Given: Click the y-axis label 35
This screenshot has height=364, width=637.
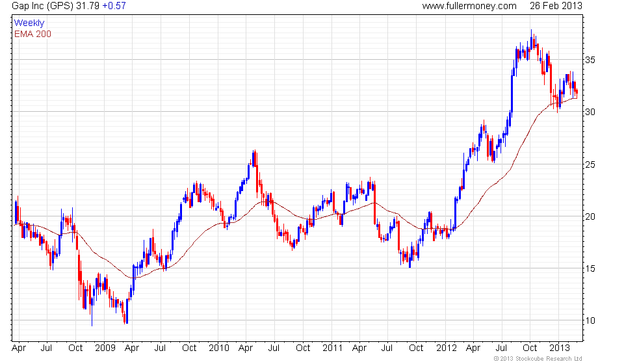Looking at the screenshot, I should coord(590,60).
